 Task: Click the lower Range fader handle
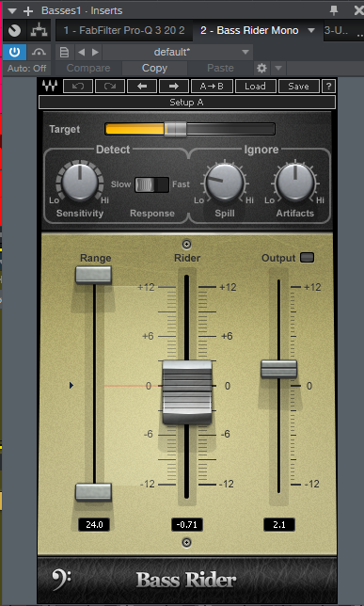[x=93, y=492]
